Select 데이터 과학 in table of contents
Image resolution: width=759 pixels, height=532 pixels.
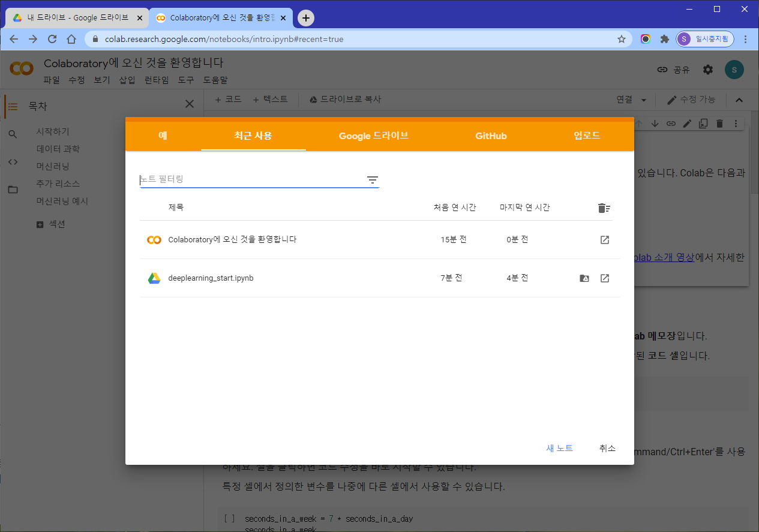(x=58, y=149)
